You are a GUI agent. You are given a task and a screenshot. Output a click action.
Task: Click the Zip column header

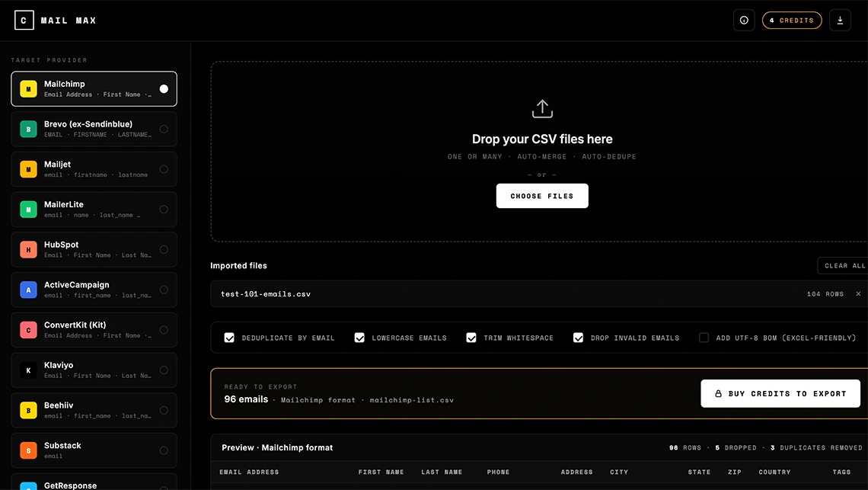point(735,472)
